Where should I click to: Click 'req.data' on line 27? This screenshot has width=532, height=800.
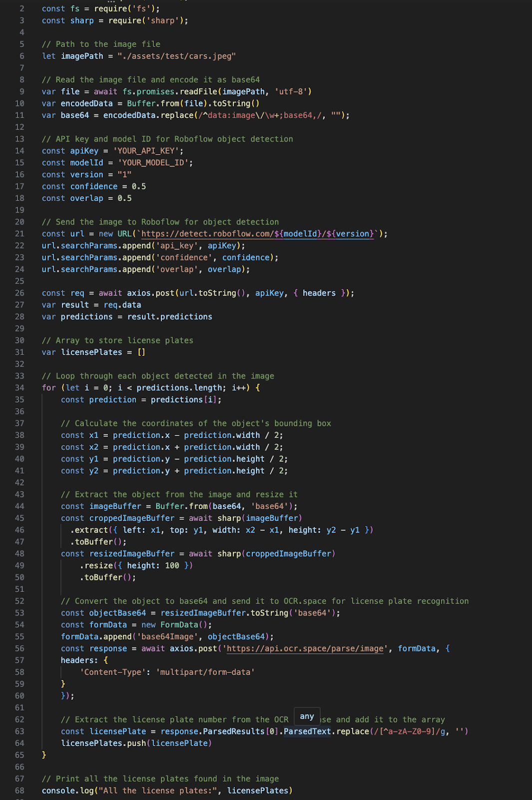pyautogui.click(x=122, y=305)
